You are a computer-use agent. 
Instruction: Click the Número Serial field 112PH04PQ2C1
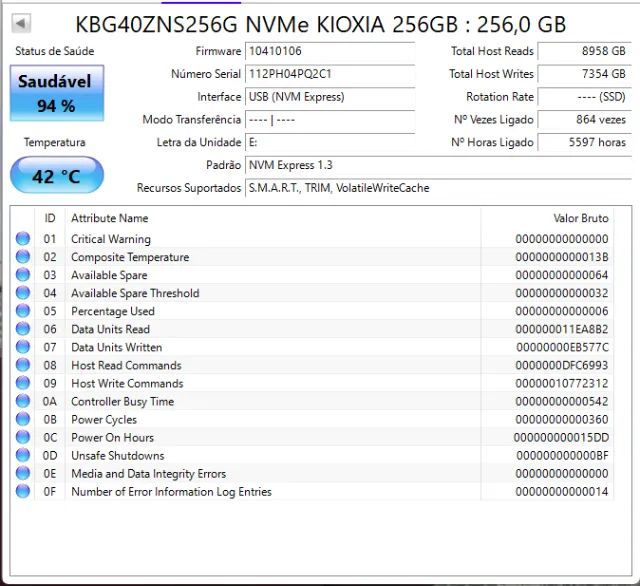[x=330, y=74]
